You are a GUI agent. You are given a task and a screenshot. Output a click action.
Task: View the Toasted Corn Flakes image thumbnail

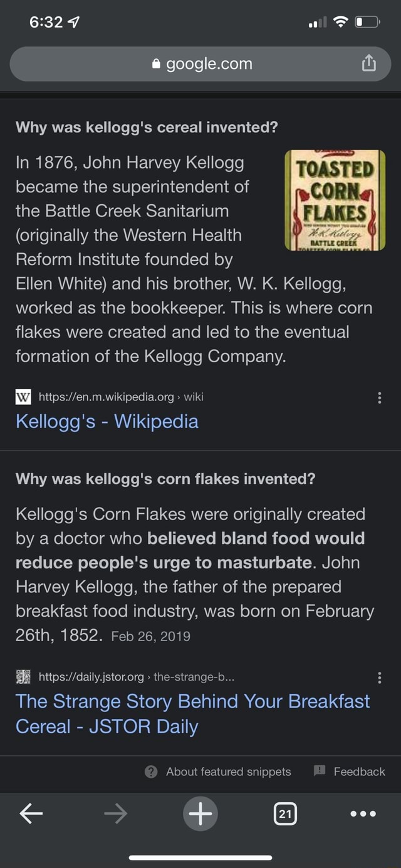[336, 200]
